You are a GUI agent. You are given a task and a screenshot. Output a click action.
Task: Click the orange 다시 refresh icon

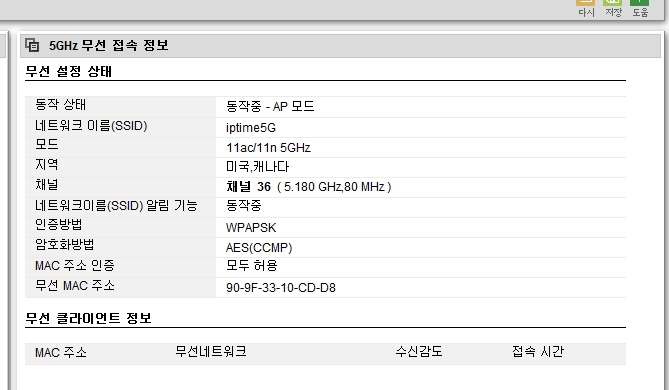coord(586,3)
